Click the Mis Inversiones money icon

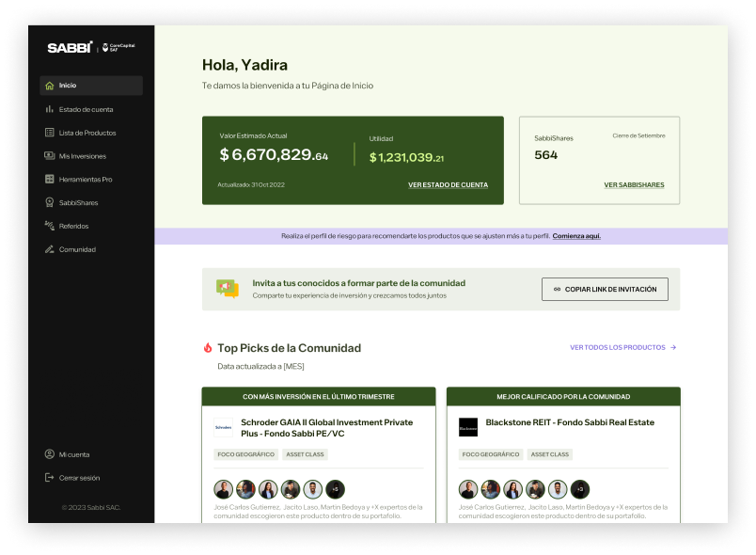49,156
